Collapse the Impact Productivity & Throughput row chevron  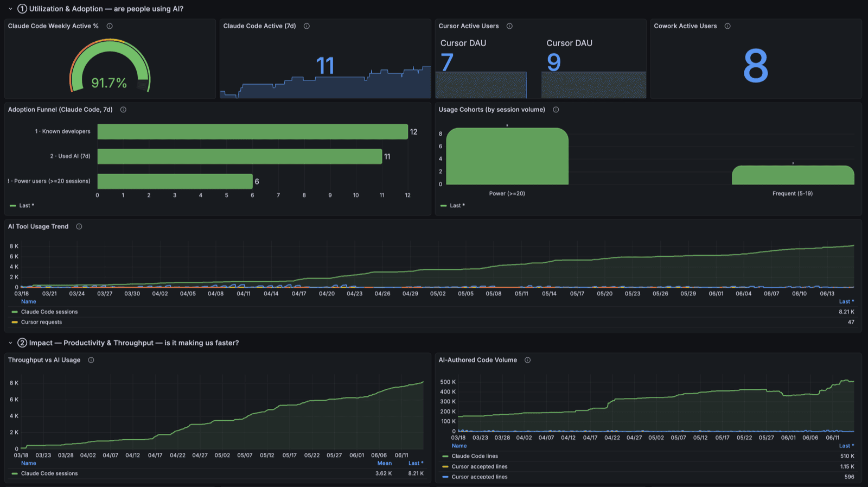pyautogui.click(x=10, y=343)
